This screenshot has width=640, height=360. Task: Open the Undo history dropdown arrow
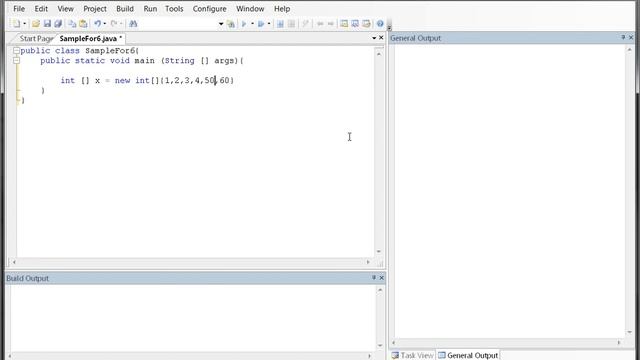pos(105,24)
